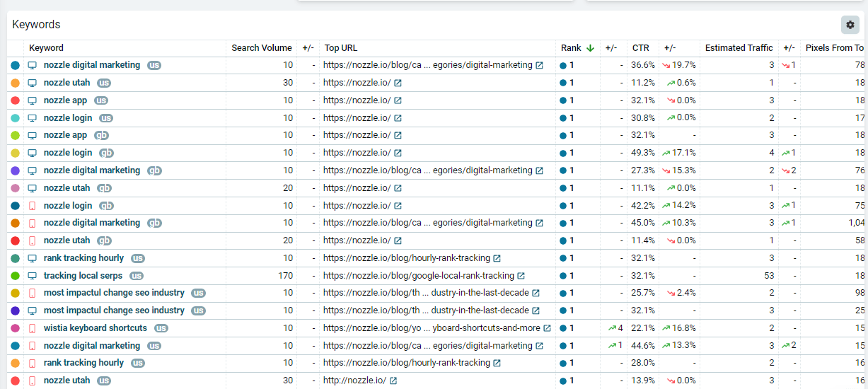868x389 pixels.
Task: Open wistia keyboard shortcuts blog URL
Action: [432, 328]
